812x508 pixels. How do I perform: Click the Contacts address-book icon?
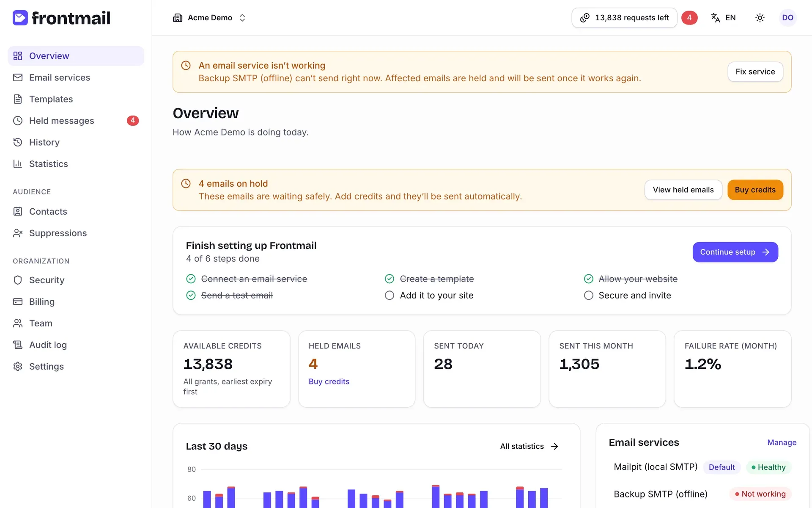click(x=18, y=211)
